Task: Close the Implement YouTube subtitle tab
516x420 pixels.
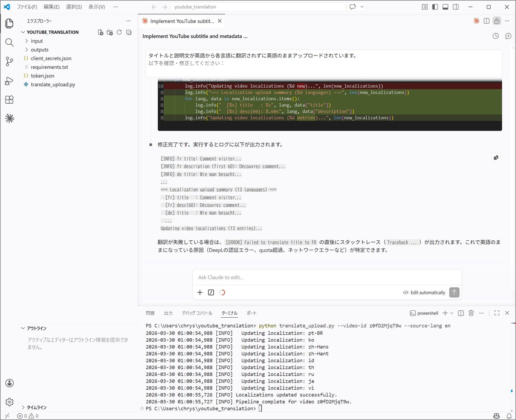Action: click(220, 21)
